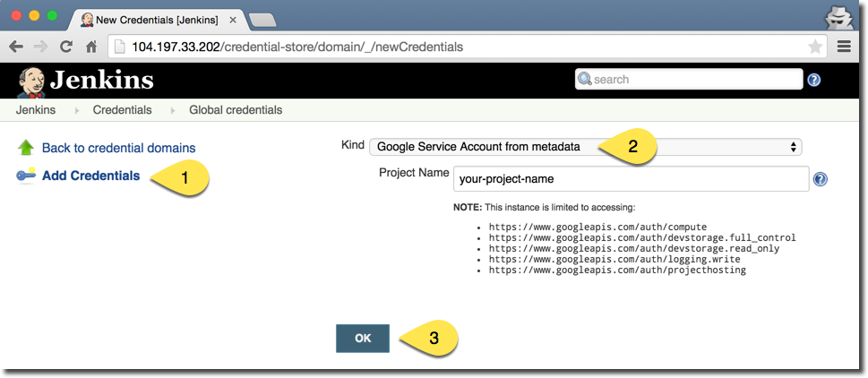
Task: Click the Jenkins butler logo
Action: [30, 82]
